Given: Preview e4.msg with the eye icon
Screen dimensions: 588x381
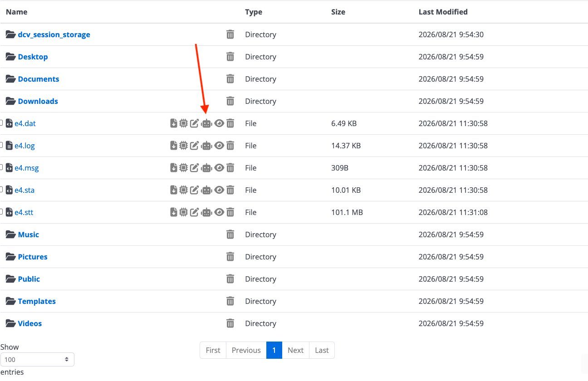Looking at the screenshot, I should tap(219, 168).
